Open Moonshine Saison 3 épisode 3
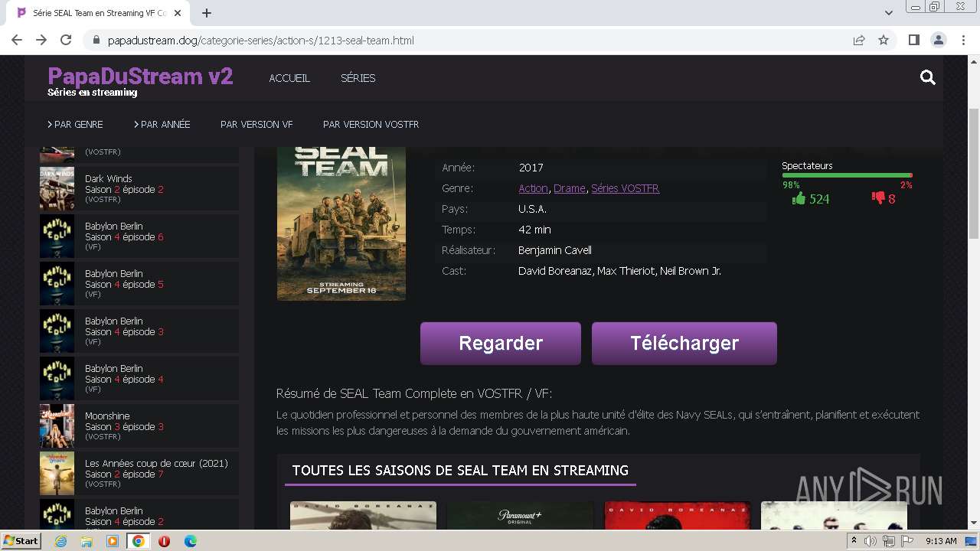980x551 pixels. pyautogui.click(x=139, y=425)
